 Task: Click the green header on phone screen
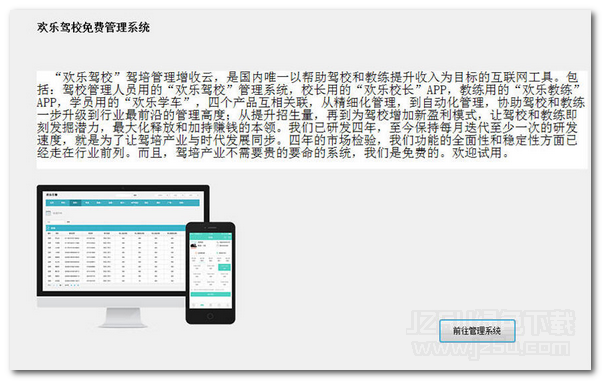211,236
